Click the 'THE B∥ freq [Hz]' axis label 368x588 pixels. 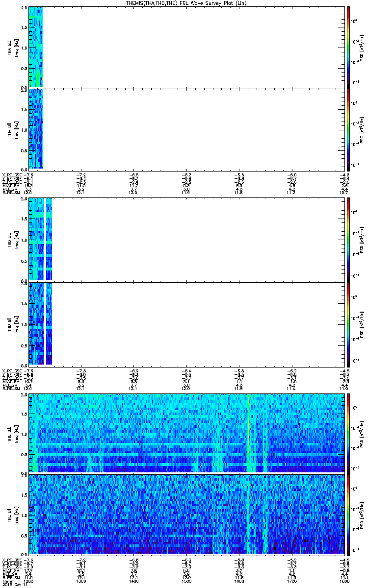click(13, 514)
